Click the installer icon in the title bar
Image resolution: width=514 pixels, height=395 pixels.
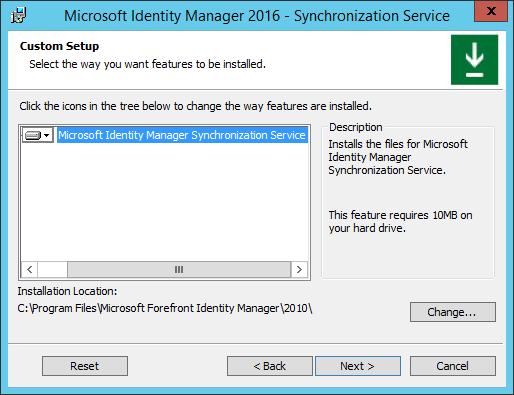pos(18,15)
